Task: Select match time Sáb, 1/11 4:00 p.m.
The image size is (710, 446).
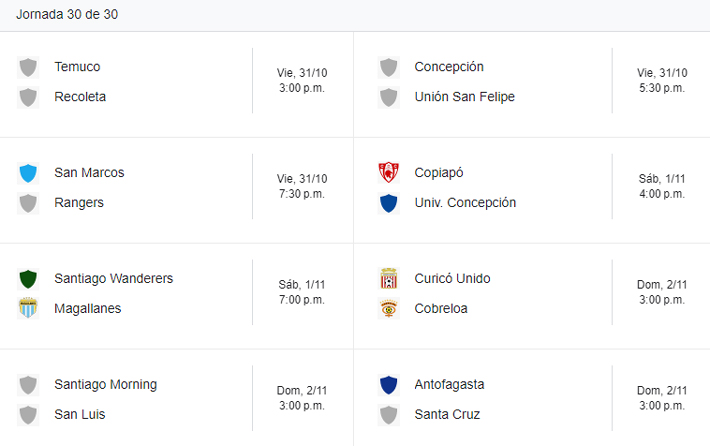Action: point(662,186)
